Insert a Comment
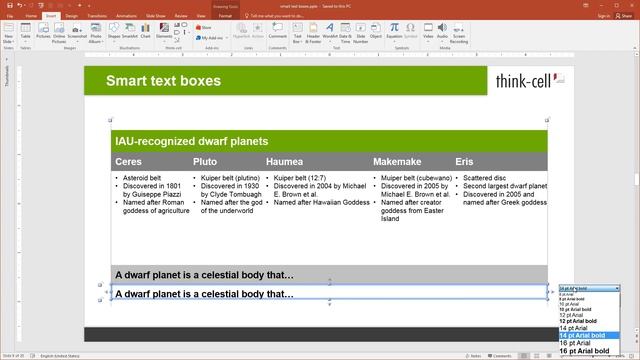Viewport: 640px width, 360px height. [278, 31]
